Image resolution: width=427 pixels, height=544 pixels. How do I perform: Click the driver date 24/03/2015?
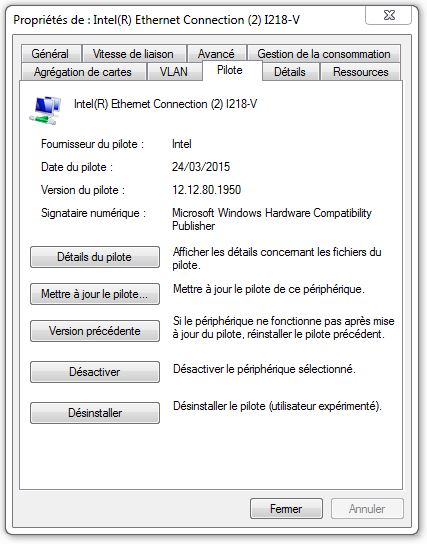tap(201, 167)
